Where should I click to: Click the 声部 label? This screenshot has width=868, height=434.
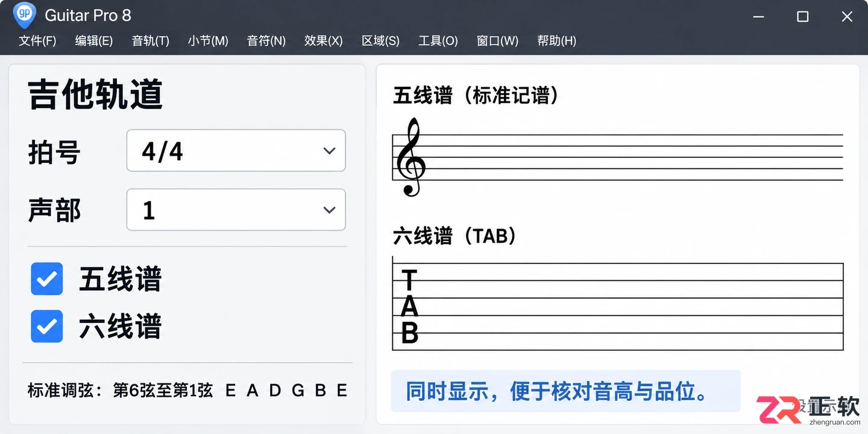point(54,210)
